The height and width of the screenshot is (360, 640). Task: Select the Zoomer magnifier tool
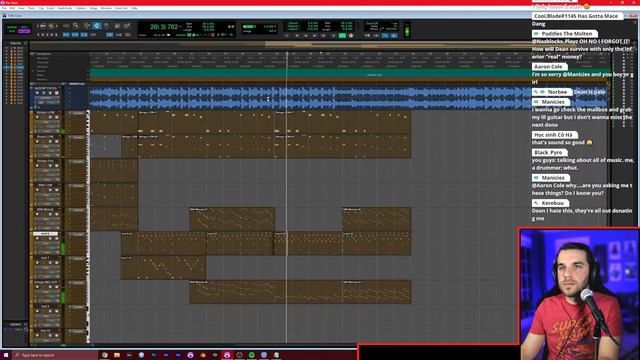coord(76,26)
